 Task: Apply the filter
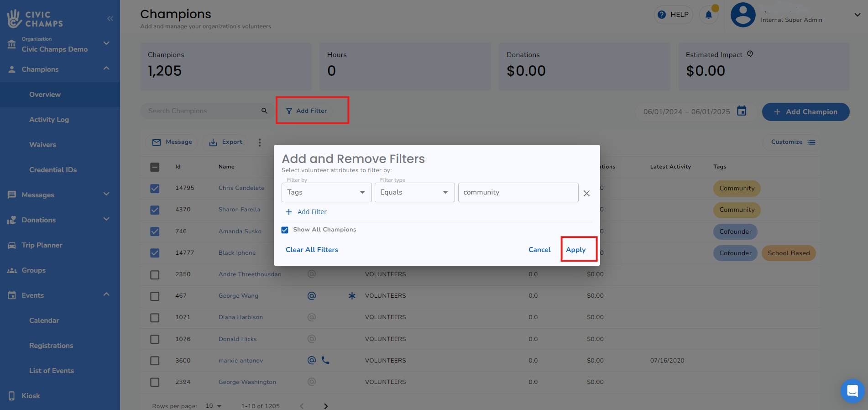click(575, 250)
